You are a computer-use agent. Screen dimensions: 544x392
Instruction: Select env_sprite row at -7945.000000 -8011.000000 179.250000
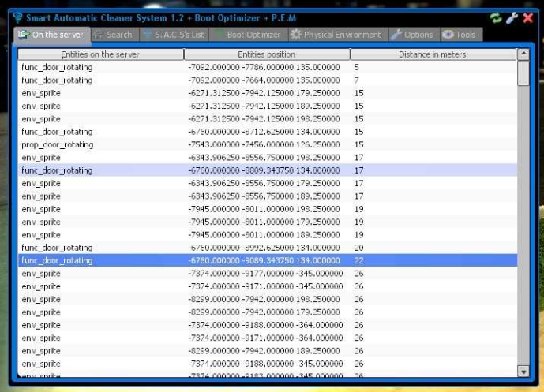click(x=267, y=222)
